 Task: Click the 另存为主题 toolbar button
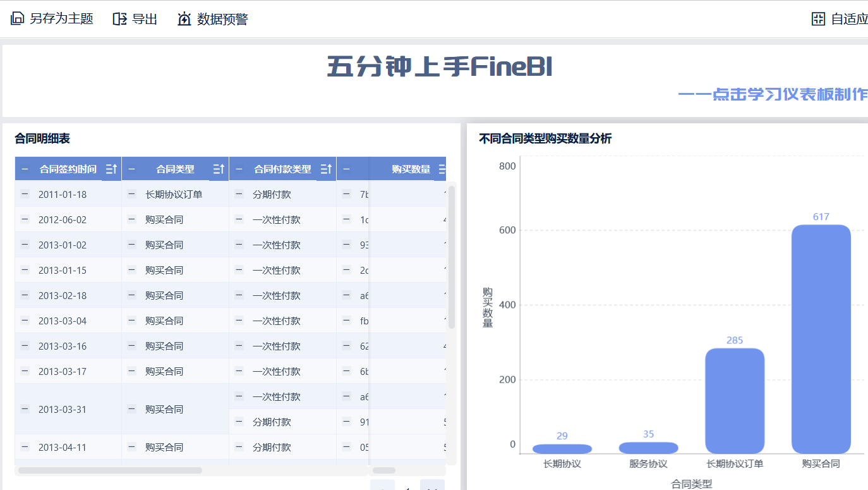(52, 19)
